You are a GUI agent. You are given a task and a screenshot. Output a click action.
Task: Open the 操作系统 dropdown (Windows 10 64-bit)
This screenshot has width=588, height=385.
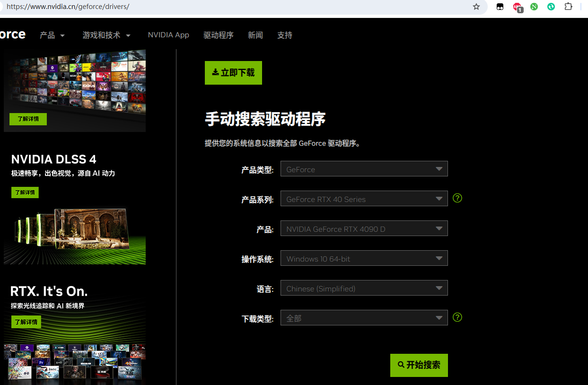click(x=364, y=258)
